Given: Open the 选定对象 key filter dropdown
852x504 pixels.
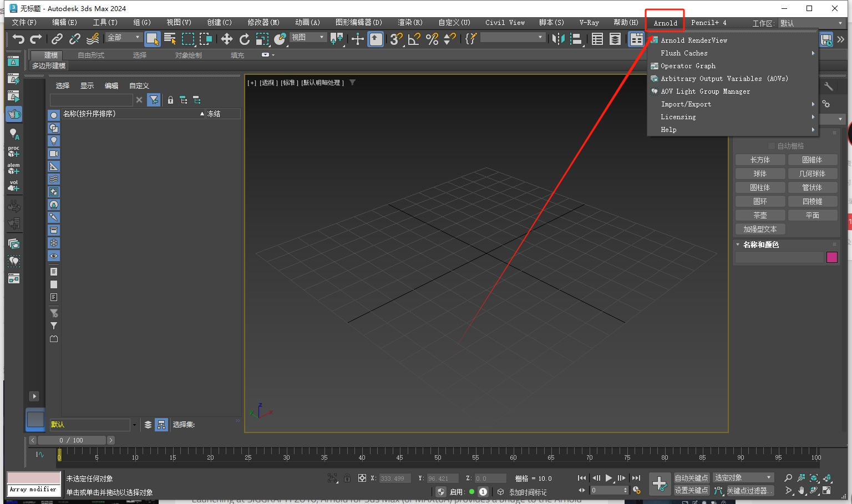Looking at the screenshot, I should tap(743, 478).
